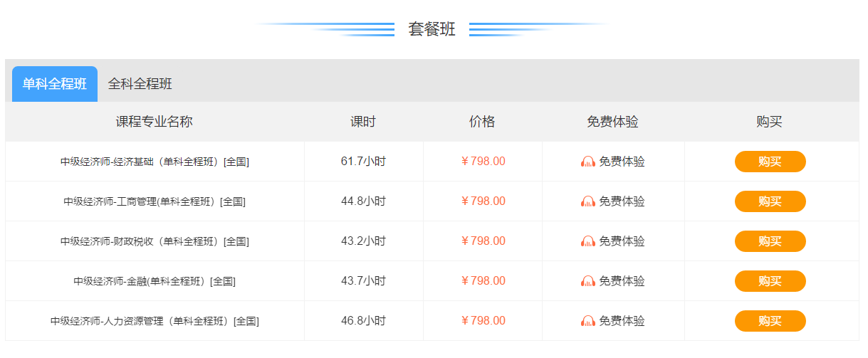Buy the 工商管理 course
Viewport: 868px width, 358px height.
pyautogui.click(x=770, y=201)
